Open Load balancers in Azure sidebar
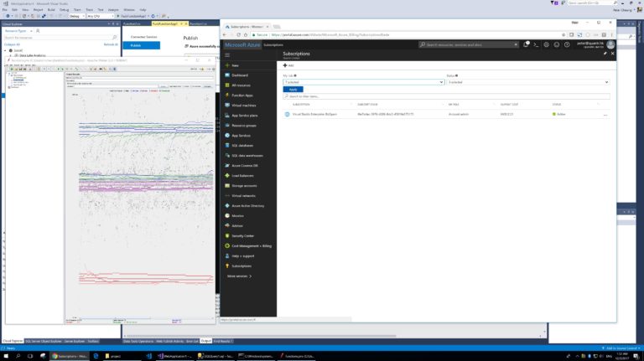644x361 pixels. (242, 176)
